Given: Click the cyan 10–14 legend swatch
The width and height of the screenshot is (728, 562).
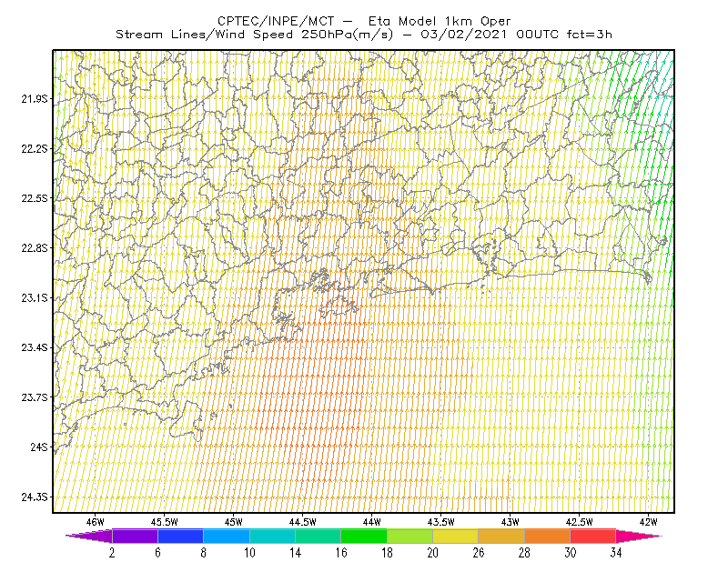Looking at the screenshot, I should 272,536.
